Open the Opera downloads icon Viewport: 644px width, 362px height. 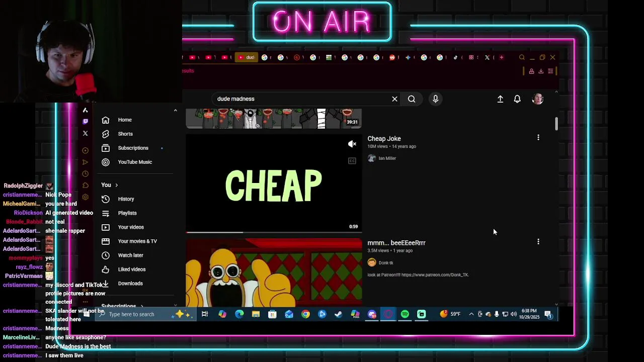click(541, 71)
